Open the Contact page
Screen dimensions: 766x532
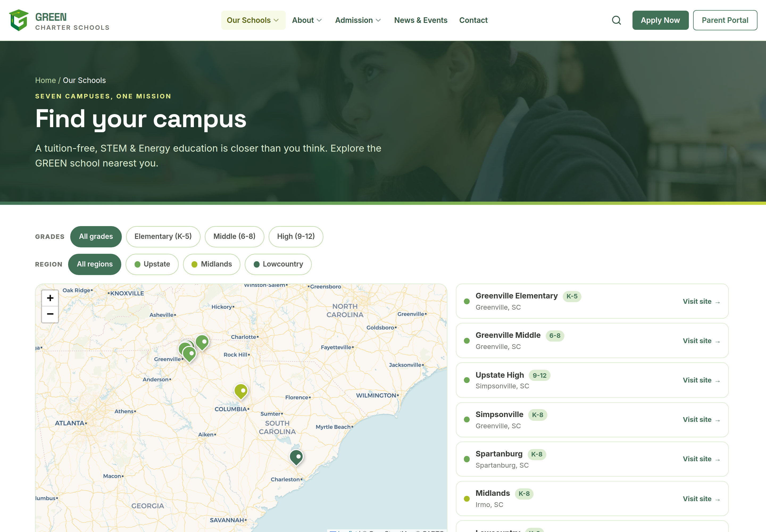click(x=473, y=20)
